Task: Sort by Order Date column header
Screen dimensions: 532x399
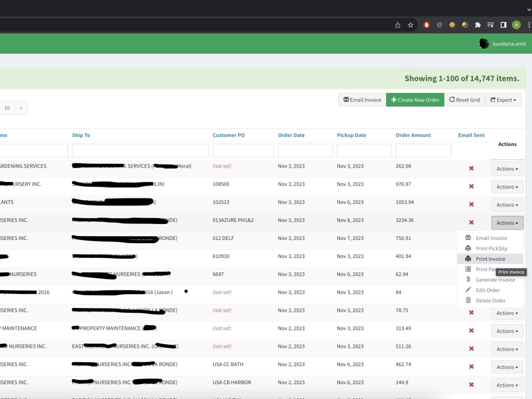Action: pyautogui.click(x=291, y=135)
